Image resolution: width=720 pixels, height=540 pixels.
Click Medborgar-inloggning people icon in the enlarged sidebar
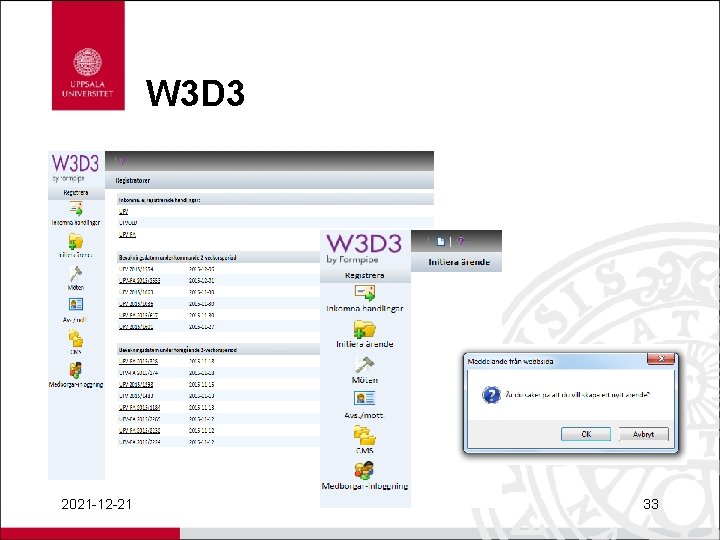pos(364,471)
